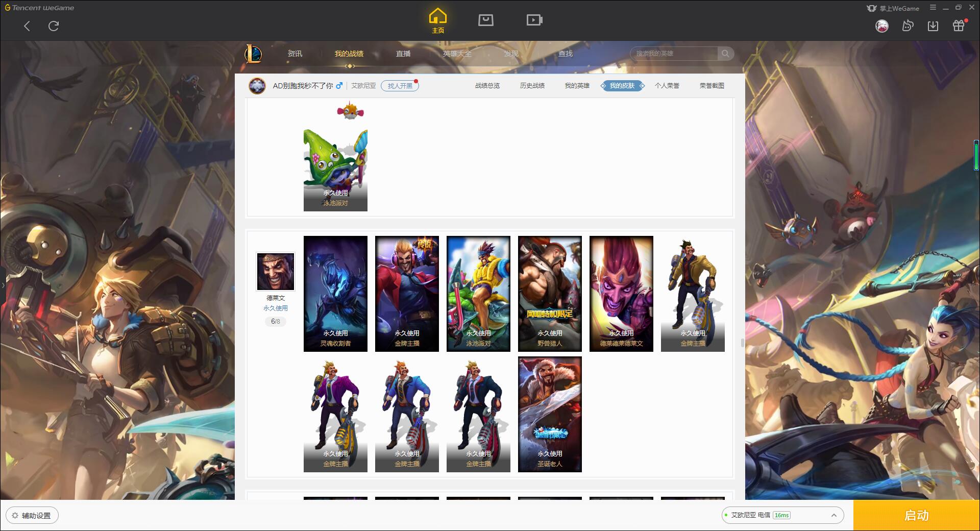Viewport: 980px width, 531px height.
Task: Click the Draven (德莱文) champion portrait
Action: coord(276,272)
